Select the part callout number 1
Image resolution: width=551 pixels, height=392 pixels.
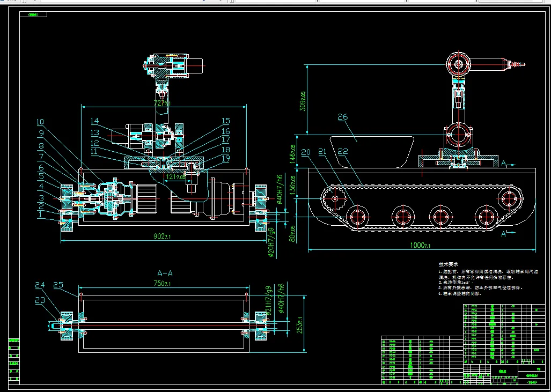pyautogui.click(x=40, y=215)
